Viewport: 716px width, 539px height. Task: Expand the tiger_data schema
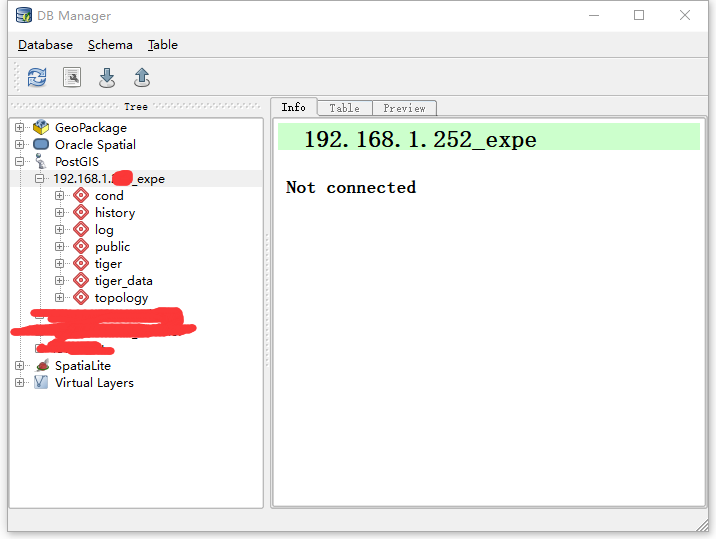pyautogui.click(x=59, y=280)
